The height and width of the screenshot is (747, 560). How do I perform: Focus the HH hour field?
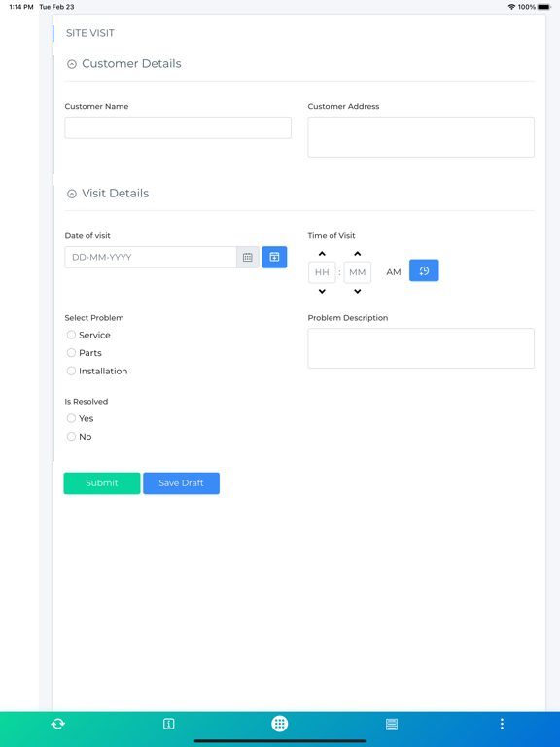pyautogui.click(x=322, y=272)
